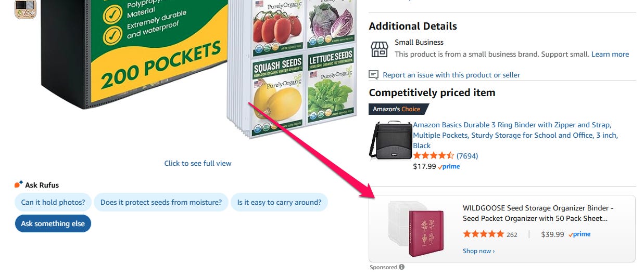Click the prime logo next to $39.99
Viewport: 644px width, 277px height.
click(579, 234)
